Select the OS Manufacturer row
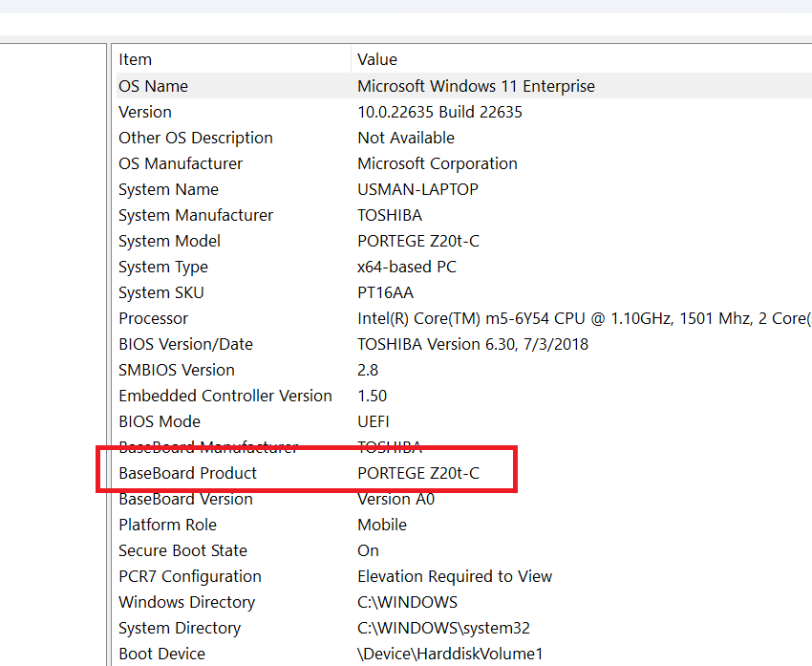Screen dimensions: 812x666 (x=181, y=163)
